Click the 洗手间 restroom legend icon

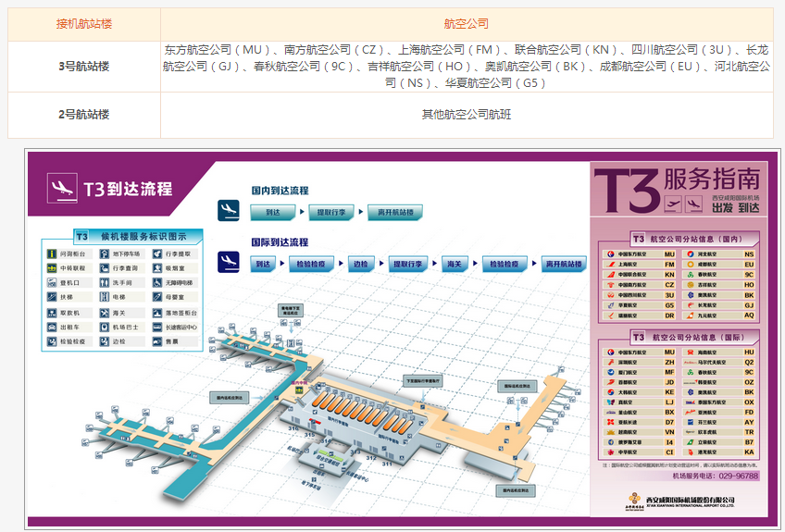coord(104,283)
